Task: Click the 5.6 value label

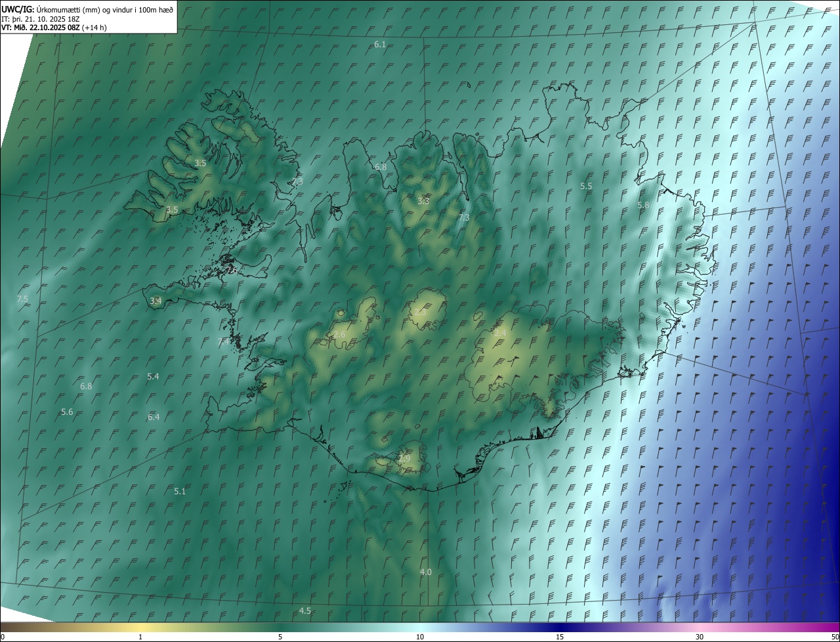Action: [67, 412]
